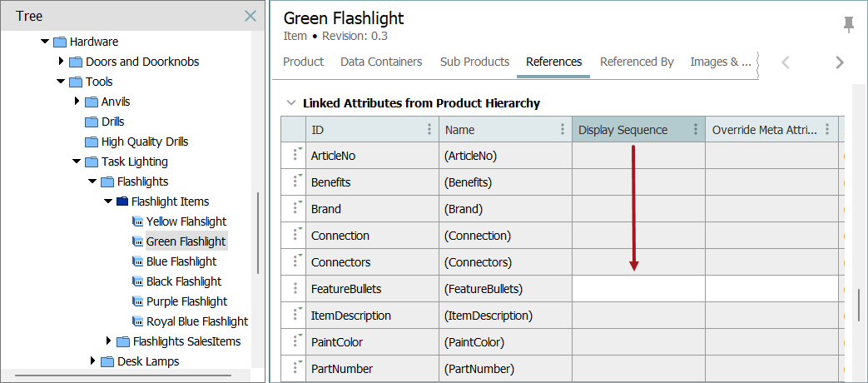Pin the Green Flashlight editor
The image size is (868, 383).
(849, 25)
